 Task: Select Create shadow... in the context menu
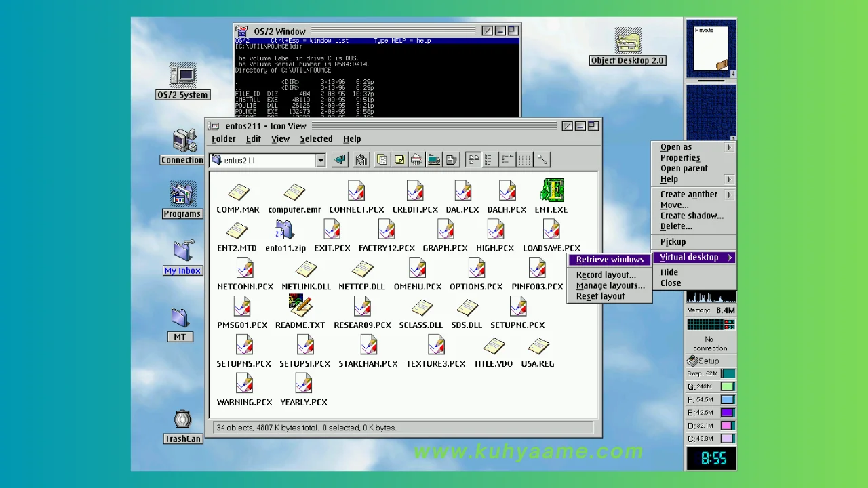click(692, 216)
